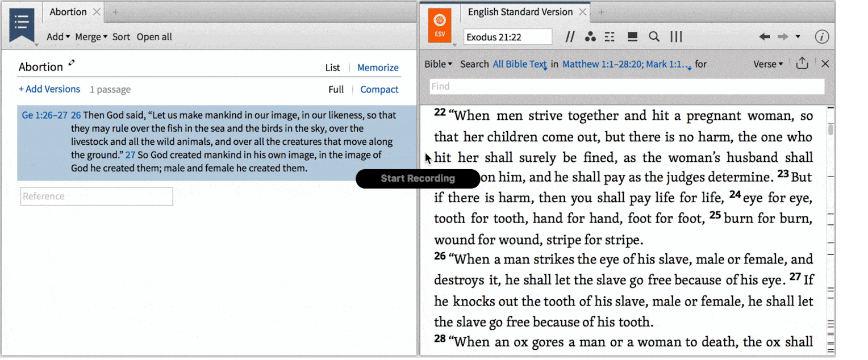Click the ESV panel vertical scrollbar thumb
868x360 pixels.
coord(831,129)
